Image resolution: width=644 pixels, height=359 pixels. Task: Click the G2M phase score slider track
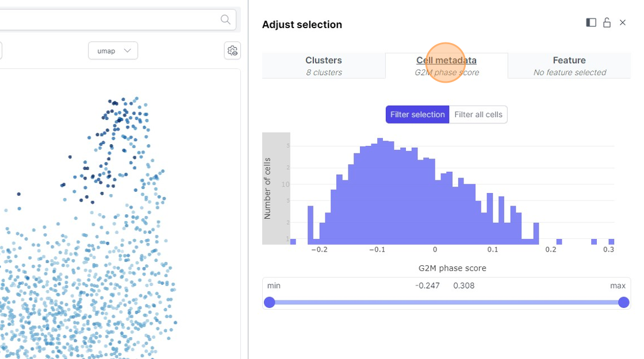pos(446,302)
